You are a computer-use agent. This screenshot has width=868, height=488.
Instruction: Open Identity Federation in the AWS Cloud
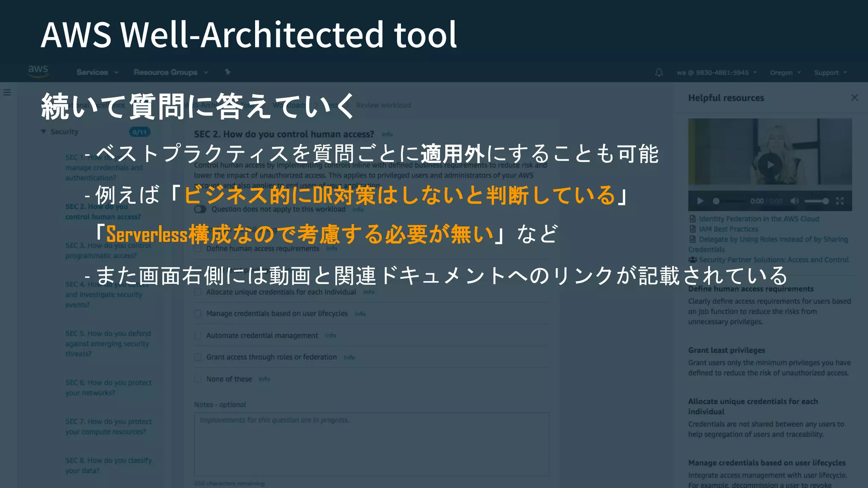pos(759,219)
